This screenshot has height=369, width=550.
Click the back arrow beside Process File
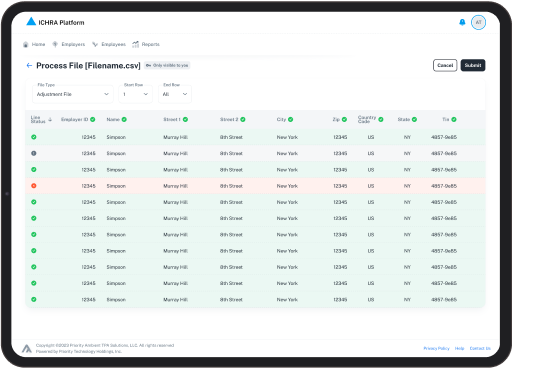click(29, 65)
